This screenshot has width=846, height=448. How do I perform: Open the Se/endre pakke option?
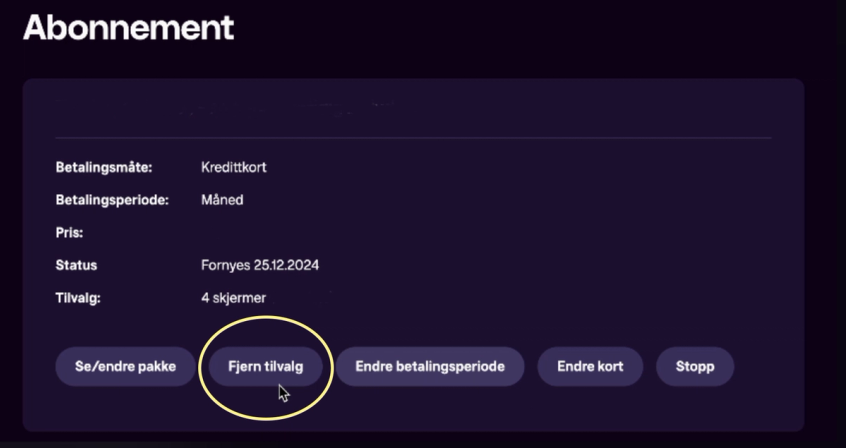point(125,366)
